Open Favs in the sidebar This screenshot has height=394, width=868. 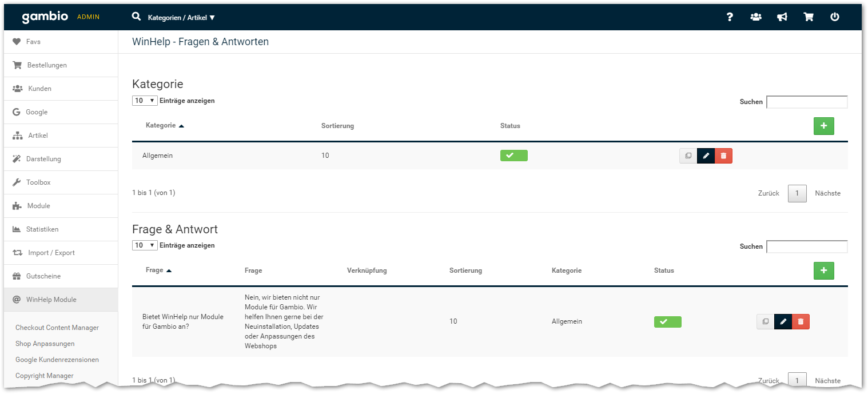(x=61, y=42)
